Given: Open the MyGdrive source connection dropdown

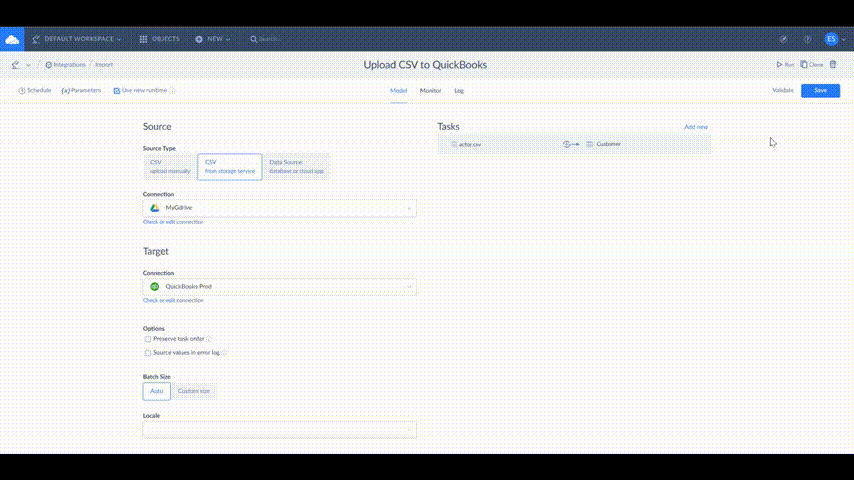Looking at the screenshot, I should [279, 208].
